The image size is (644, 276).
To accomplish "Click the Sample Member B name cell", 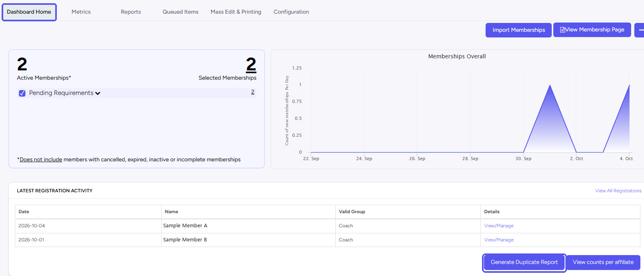I will [x=248, y=240].
